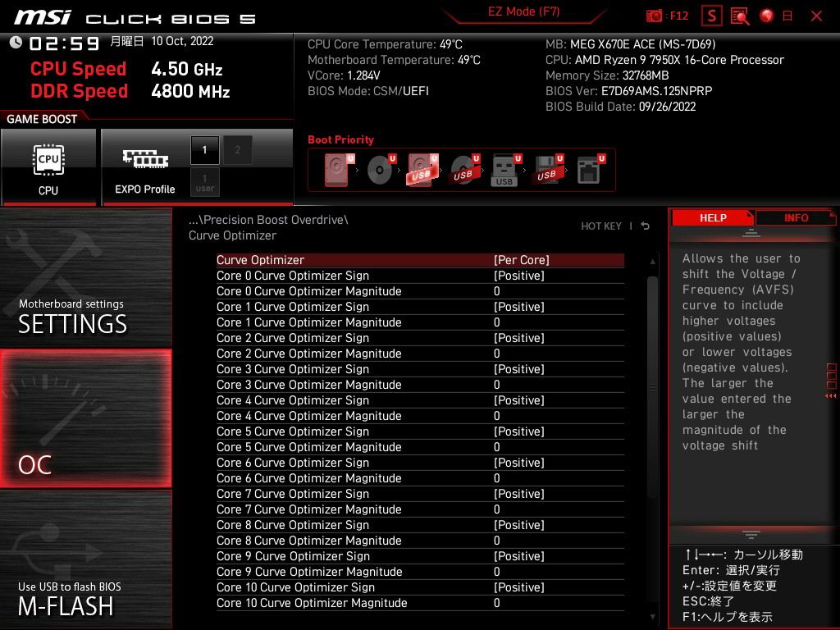Change Core 6 Curve Optimizer Sign value
This screenshot has height=630, width=840.
tap(518, 463)
